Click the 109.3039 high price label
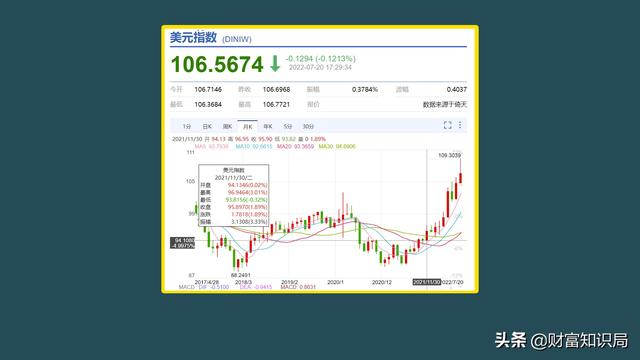Viewport: 640px width, 360px height. [x=449, y=156]
